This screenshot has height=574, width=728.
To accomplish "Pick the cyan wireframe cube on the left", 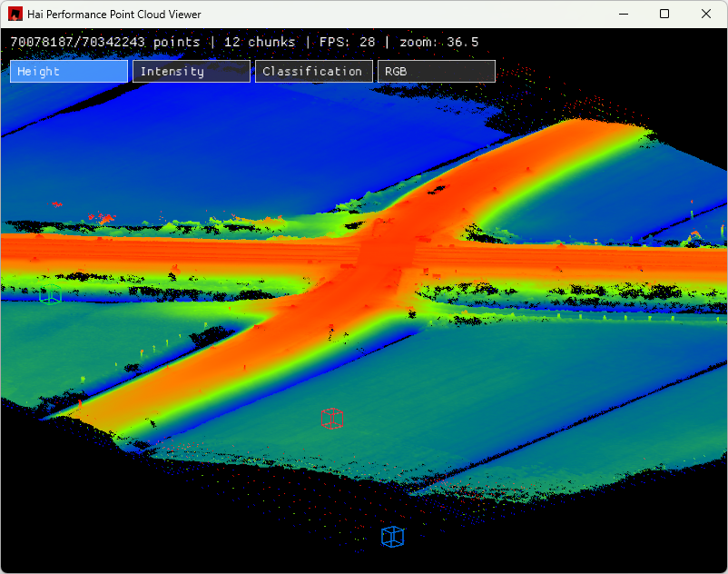I will (50, 293).
